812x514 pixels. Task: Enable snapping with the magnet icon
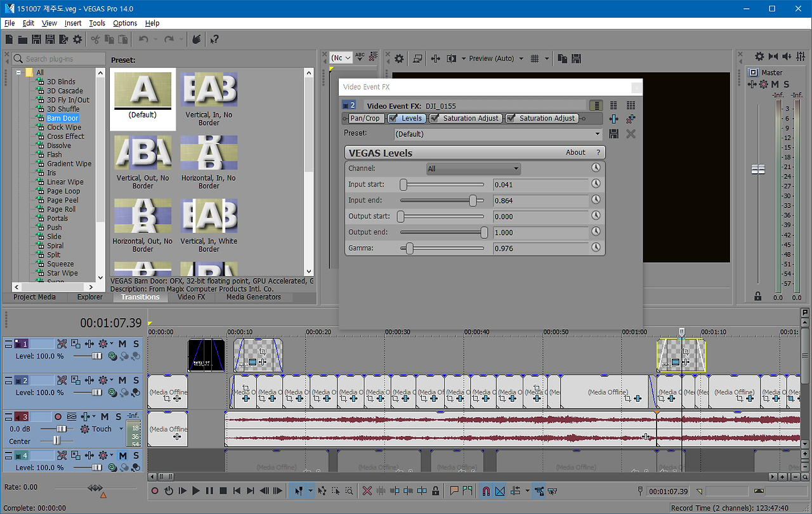(x=486, y=491)
